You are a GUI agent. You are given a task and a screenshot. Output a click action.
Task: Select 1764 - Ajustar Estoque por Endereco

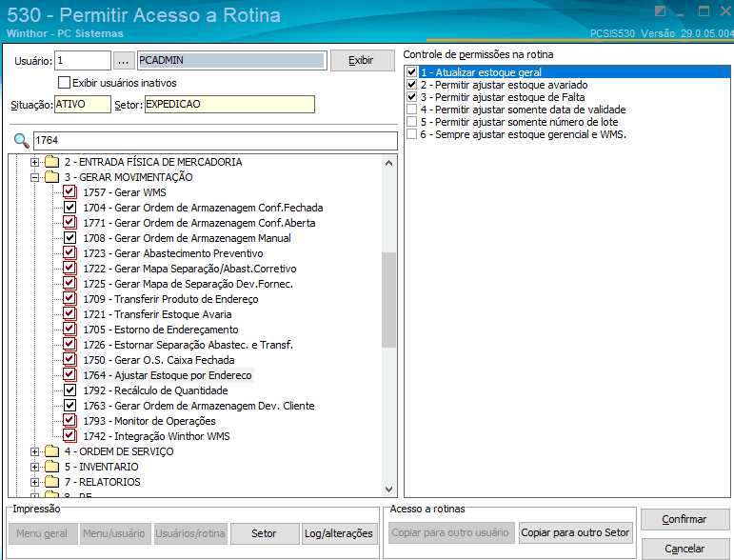coord(167,375)
